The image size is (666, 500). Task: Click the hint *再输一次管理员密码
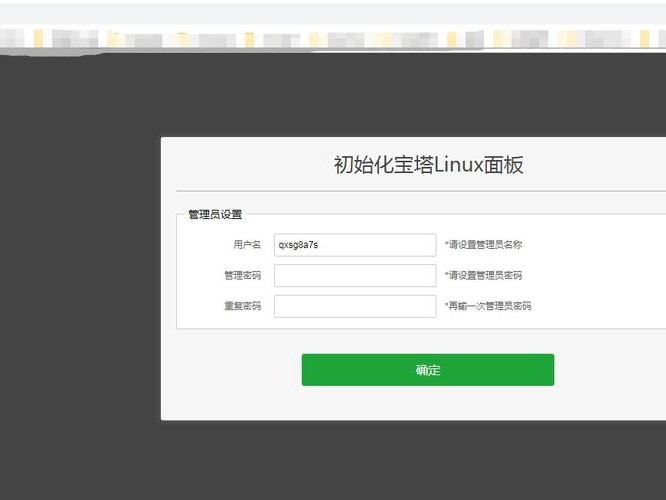(x=488, y=306)
